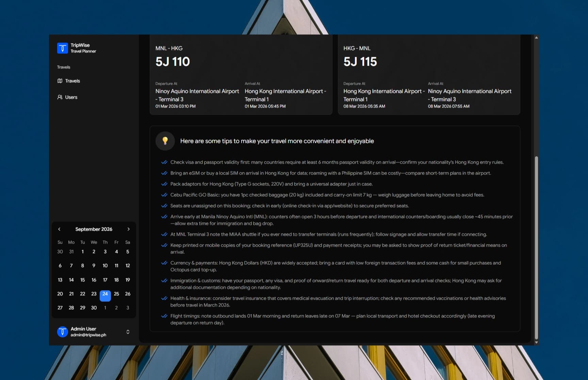Click the Admin User avatar
Viewport: 588px width, 380px height.
pyautogui.click(x=63, y=332)
